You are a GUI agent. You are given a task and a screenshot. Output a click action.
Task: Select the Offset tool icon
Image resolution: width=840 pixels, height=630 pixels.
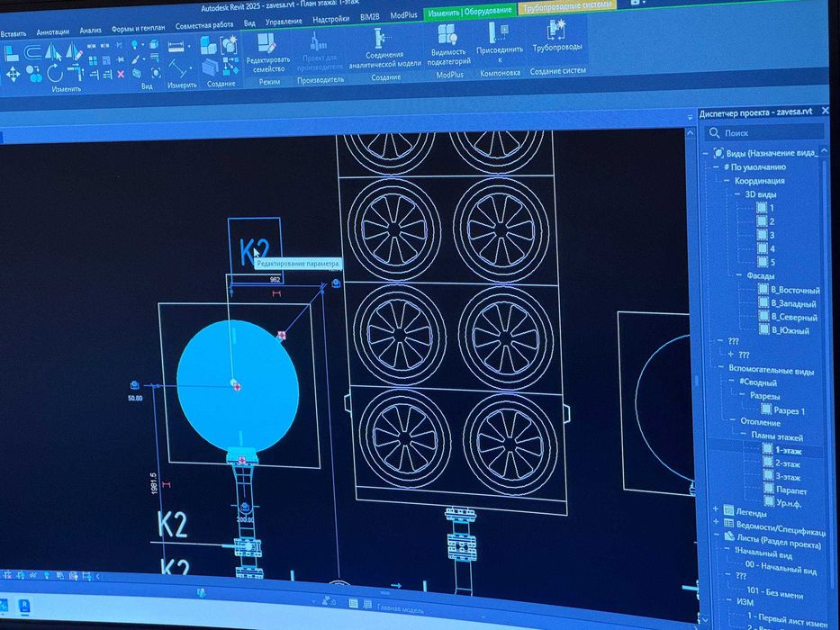[33, 52]
